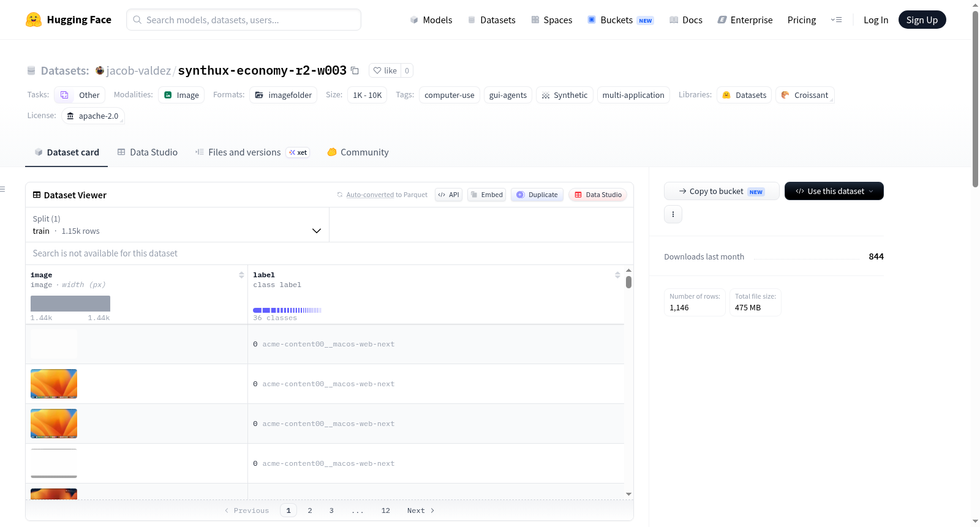
Task: Click jacob-valdez avatar icon
Action: [100, 70]
